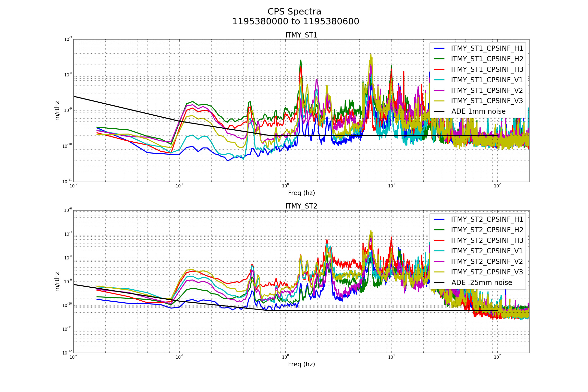The image size is (588, 392).
Task: Click the ITMY_ST1 subplot title
Action: [x=301, y=35]
